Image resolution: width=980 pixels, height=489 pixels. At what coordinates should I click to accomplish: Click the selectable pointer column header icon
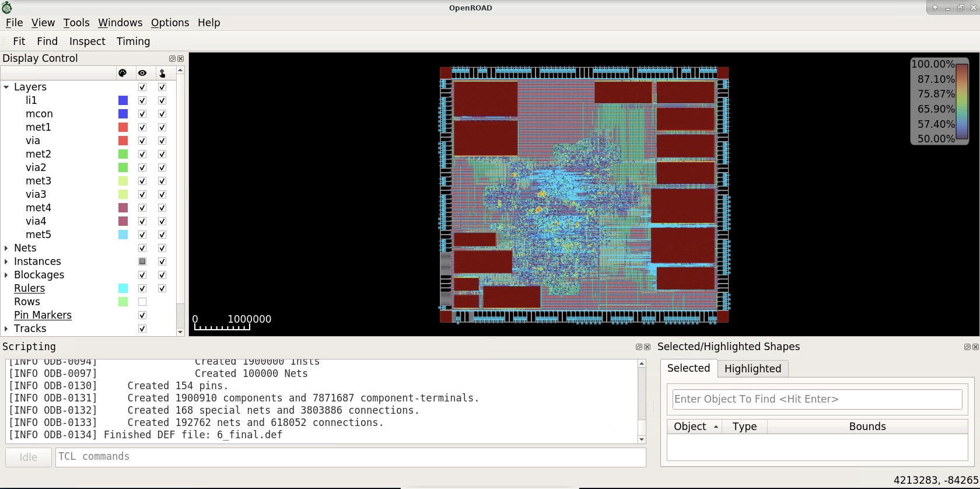(162, 73)
